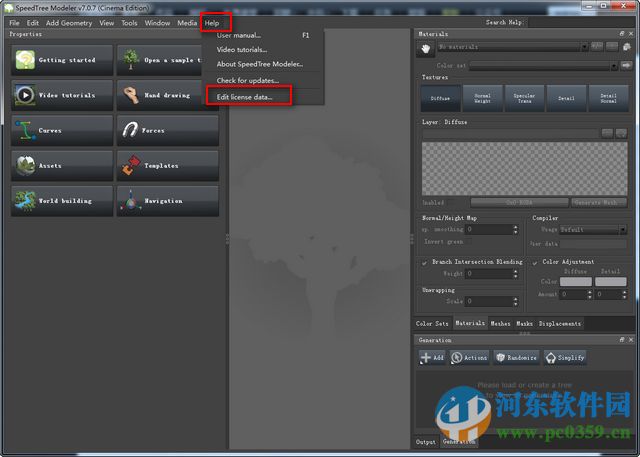The width and height of the screenshot is (640, 457).
Task: Toggle the Invert green checkbox
Action: 470,242
